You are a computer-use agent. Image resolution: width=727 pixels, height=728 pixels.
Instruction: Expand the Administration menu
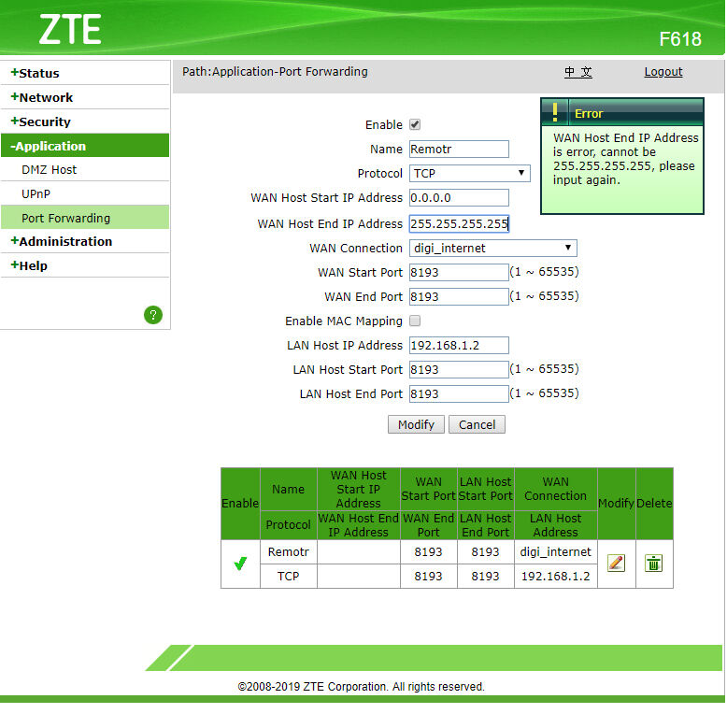point(85,241)
